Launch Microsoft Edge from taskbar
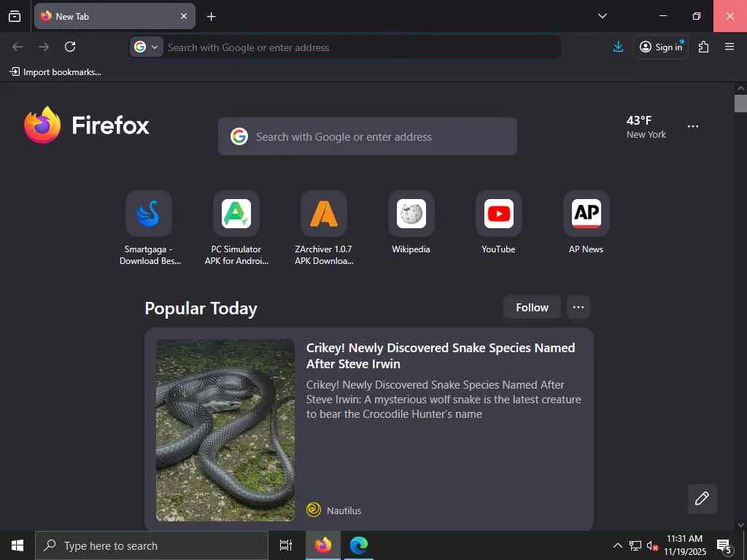Image resolution: width=747 pixels, height=560 pixels. coord(359,545)
